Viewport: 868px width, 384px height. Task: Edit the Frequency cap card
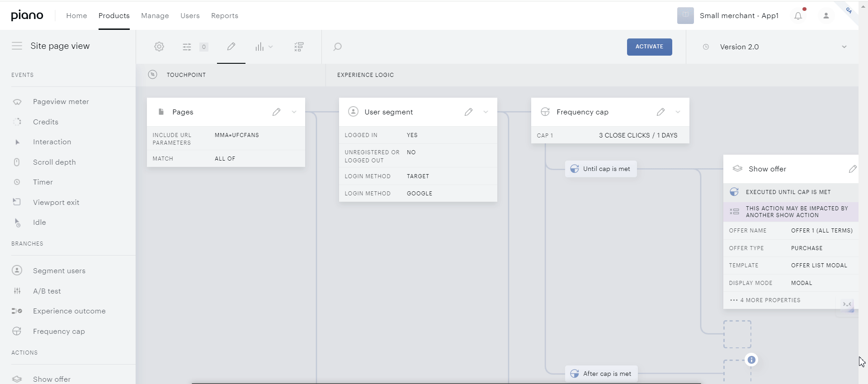[661, 112]
